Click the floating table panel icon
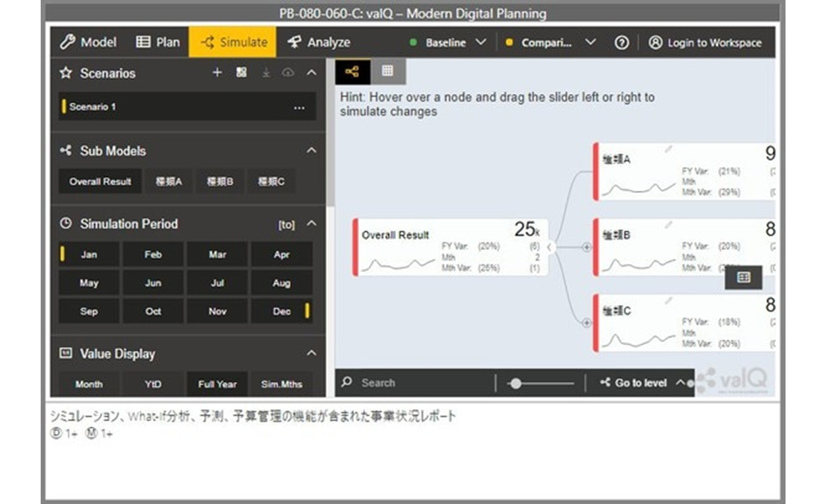Image resolution: width=840 pixels, height=504 pixels. coord(744,278)
